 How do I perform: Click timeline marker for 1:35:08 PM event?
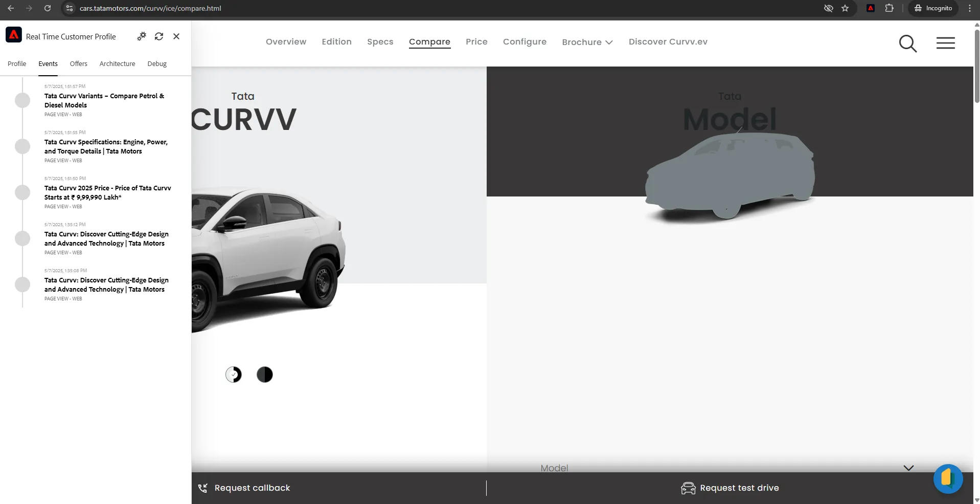tap(22, 284)
